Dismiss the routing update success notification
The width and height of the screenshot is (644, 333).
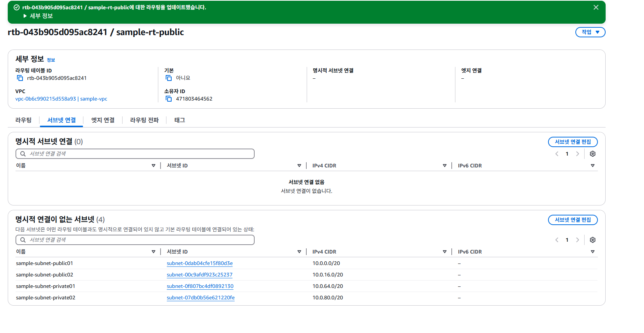tap(596, 7)
